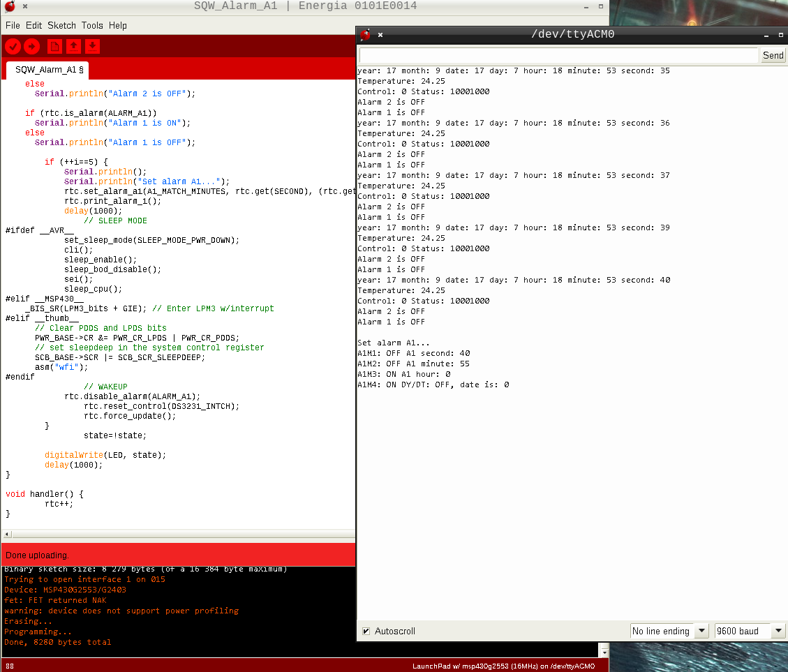Click the Verify checkmark icon
The image size is (788, 672).
13,46
